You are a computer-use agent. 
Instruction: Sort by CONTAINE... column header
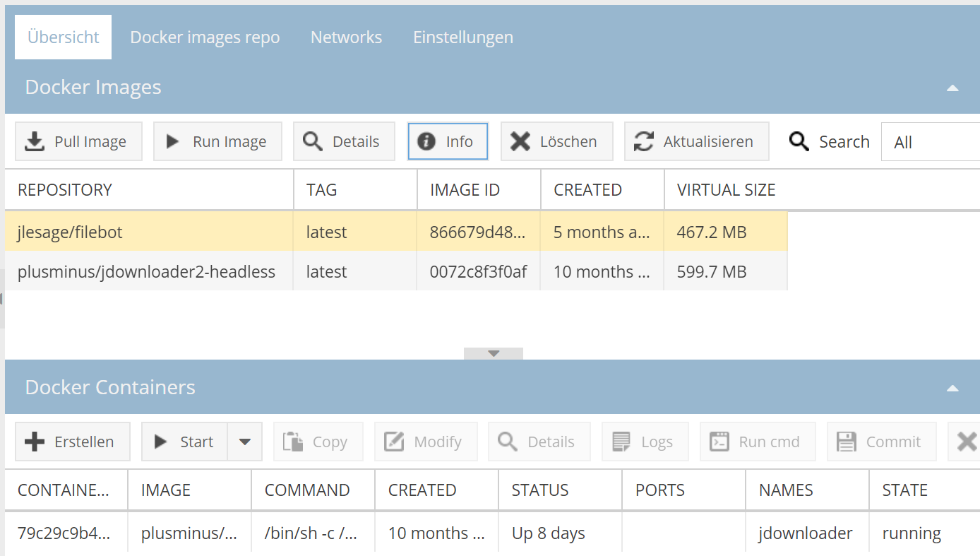click(66, 490)
